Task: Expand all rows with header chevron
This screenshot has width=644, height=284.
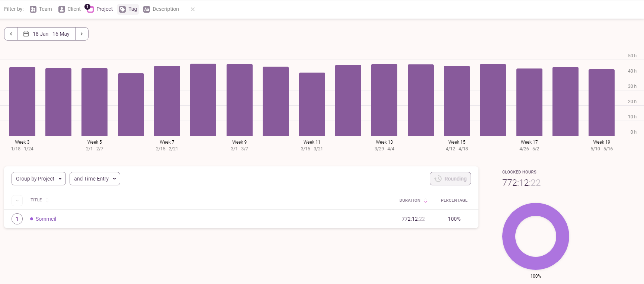Action: coord(17,201)
